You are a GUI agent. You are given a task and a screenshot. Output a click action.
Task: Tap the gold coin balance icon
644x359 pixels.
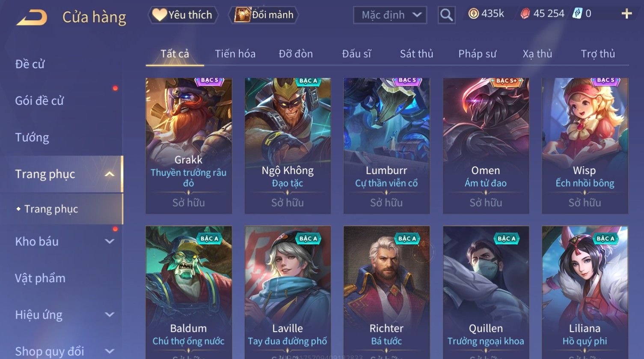click(473, 14)
